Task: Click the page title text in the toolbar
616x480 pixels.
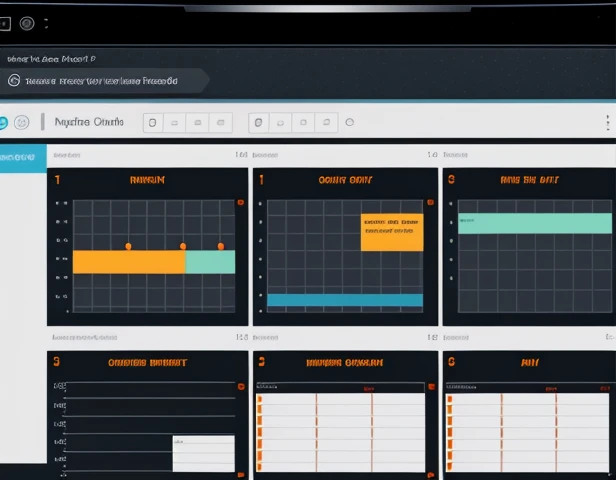Action: point(89,122)
